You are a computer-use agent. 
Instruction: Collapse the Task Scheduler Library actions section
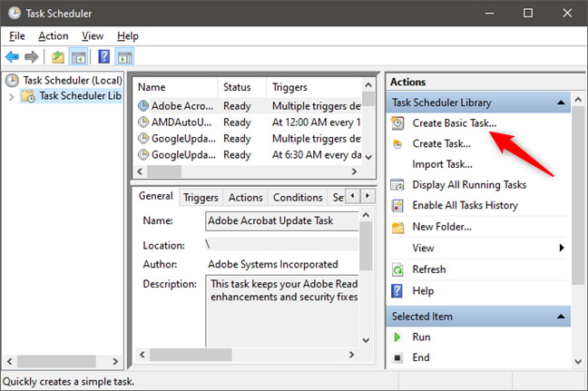pyautogui.click(x=561, y=103)
